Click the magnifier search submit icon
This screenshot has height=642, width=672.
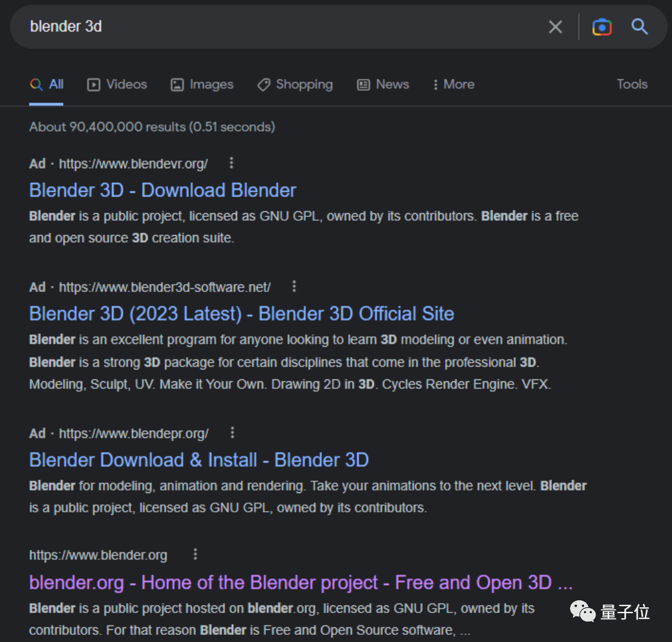[639, 26]
